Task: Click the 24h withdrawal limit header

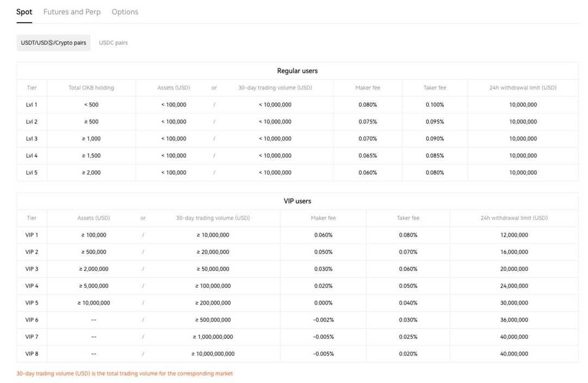Action: 522,87
